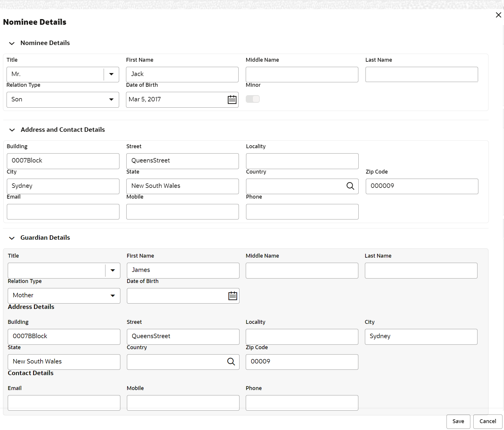Image resolution: width=504 pixels, height=430 pixels.
Task: Open guardian Date of Birth calendar picker
Action: [233, 296]
